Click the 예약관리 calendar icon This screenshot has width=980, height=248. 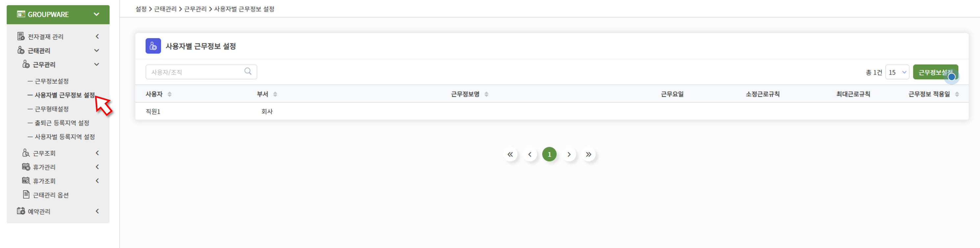pos(21,211)
